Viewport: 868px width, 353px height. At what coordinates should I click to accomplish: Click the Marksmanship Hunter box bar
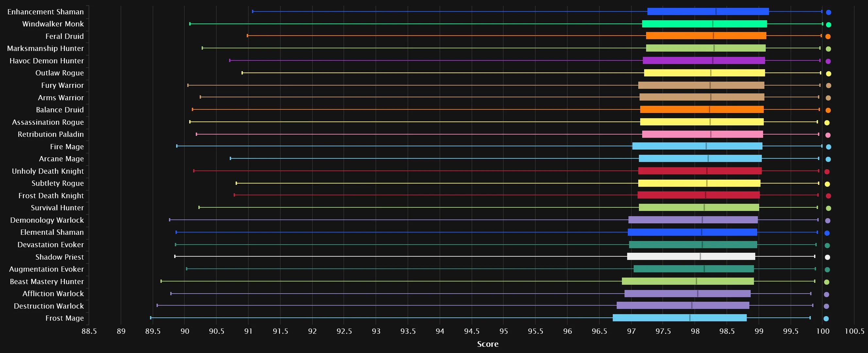point(706,48)
